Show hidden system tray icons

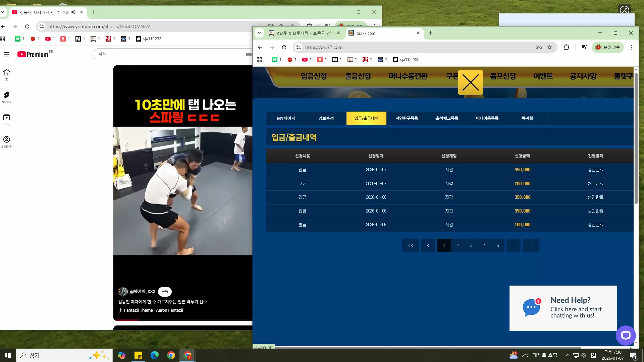568,355
